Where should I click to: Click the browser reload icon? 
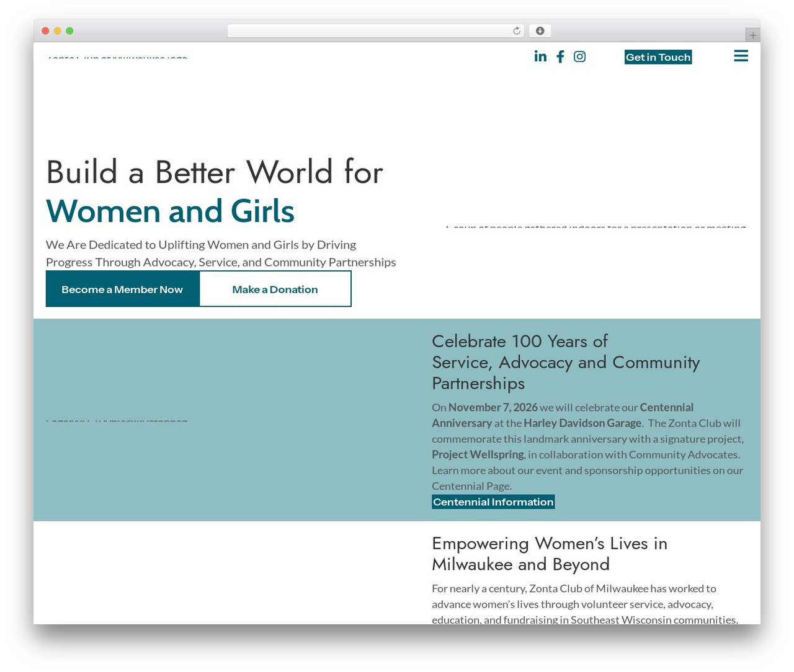[516, 31]
